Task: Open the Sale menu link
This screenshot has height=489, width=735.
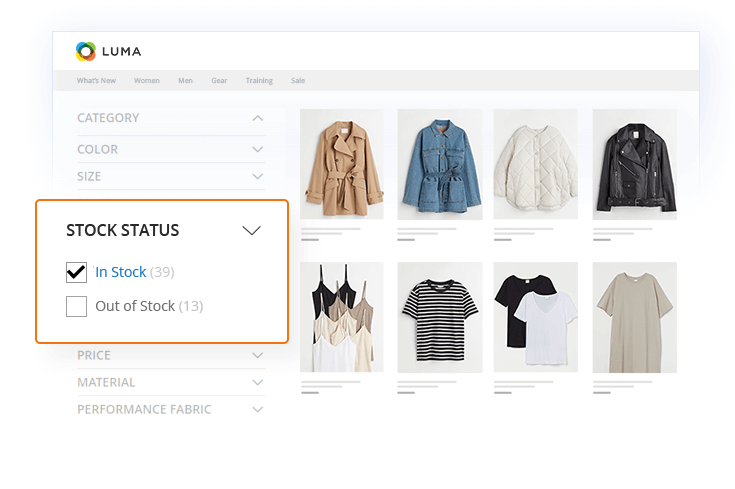Action: click(298, 81)
